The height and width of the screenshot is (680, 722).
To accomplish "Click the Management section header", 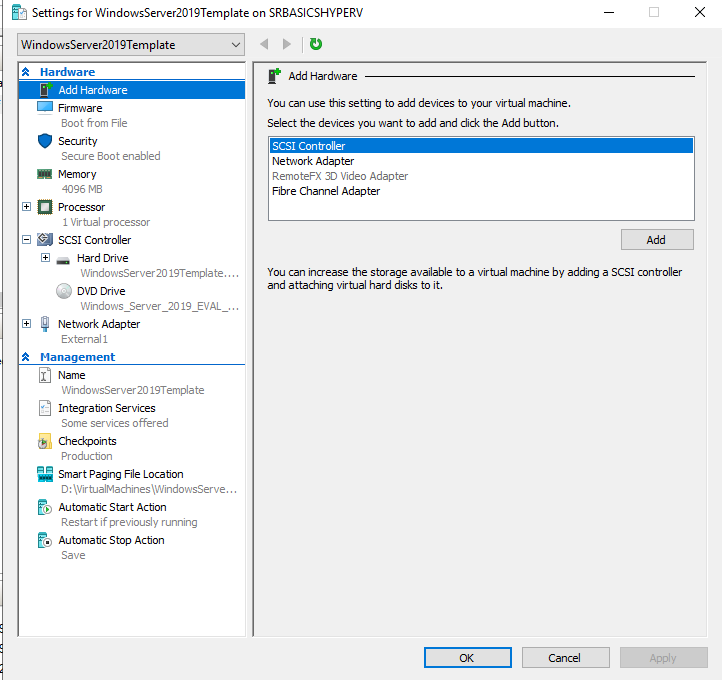I will [77, 357].
